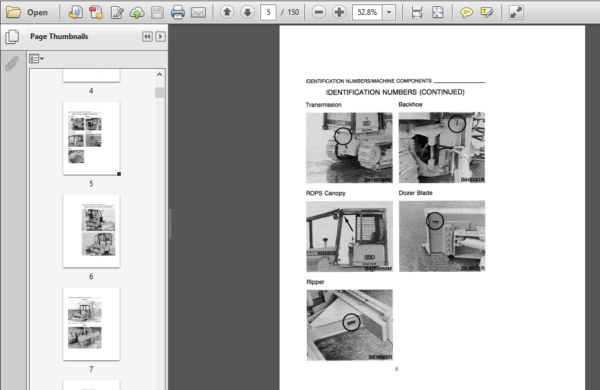
Task: Click the 'Page Thumbnails' panel title
Action: [59, 36]
